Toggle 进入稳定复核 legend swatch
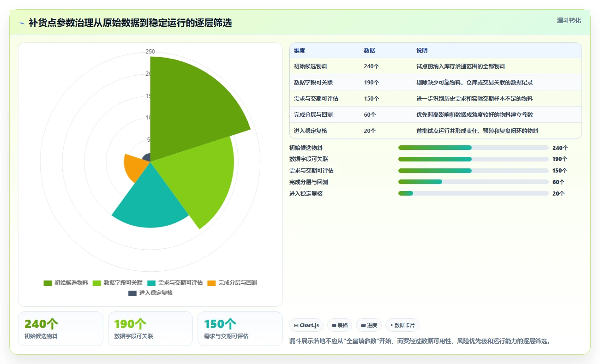 [132, 293]
